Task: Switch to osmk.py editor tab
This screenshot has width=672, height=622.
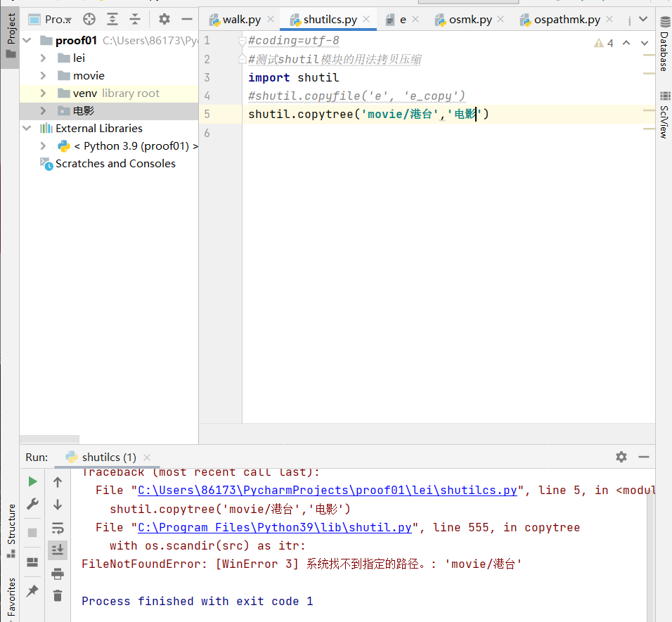Action: [470, 20]
